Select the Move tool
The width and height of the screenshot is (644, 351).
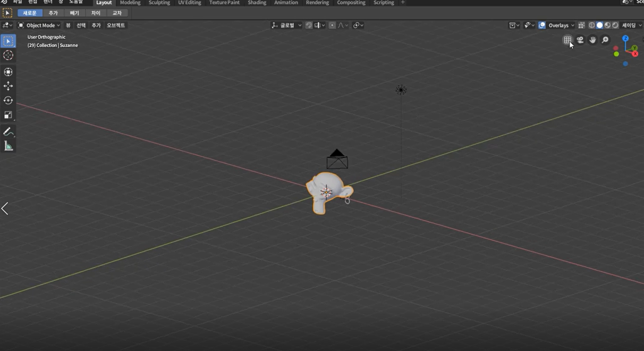8,86
